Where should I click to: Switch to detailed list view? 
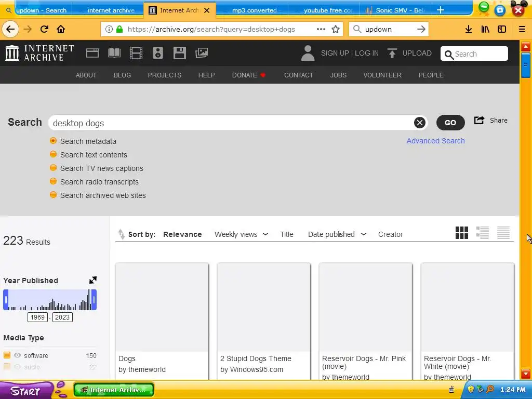pos(483,233)
